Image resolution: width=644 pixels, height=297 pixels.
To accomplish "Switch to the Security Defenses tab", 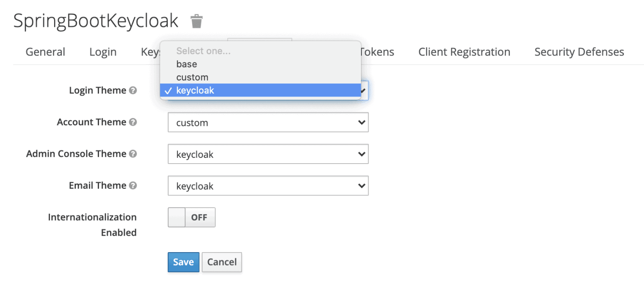I will click(579, 52).
